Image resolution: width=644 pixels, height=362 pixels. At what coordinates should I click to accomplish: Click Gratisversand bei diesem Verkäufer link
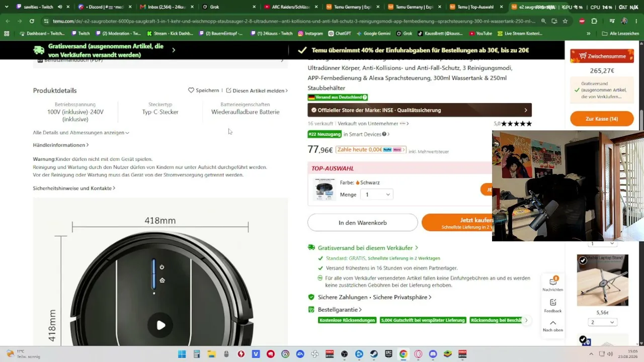[368, 248]
